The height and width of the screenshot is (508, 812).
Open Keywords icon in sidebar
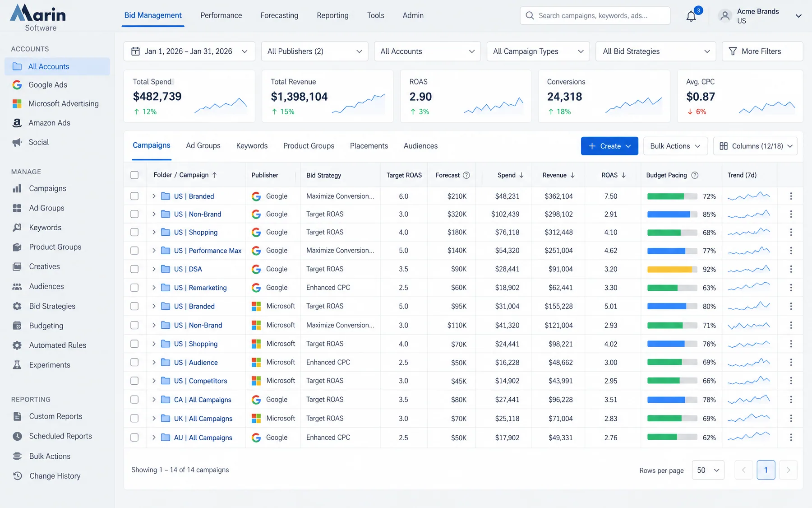point(17,228)
